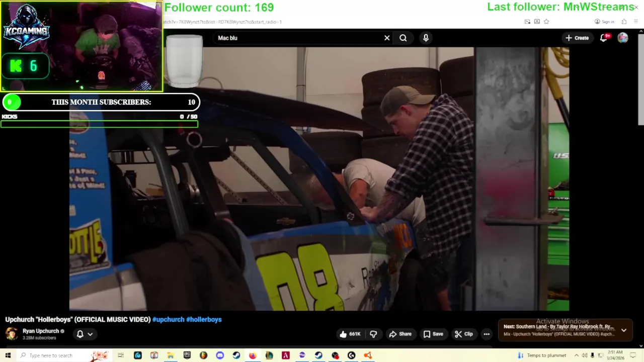Image resolution: width=644 pixels, height=362 pixels.
Task: Open the Ryan Upchurch channel avatar
Action: coord(12,334)
